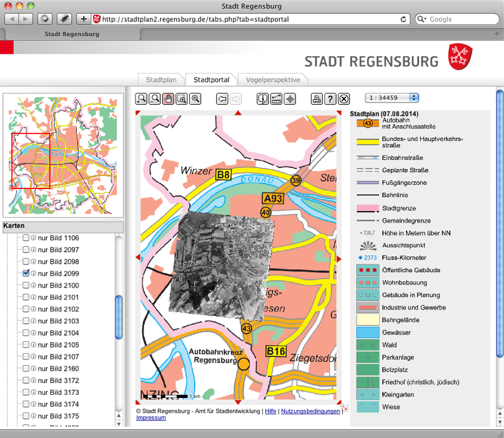Select the Stadt Regensburg browser tab
This screenshot has width=504, height=438.
72,34
